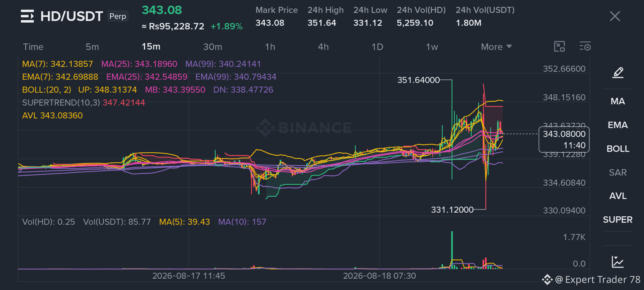The width and height of the screenshot is (644, 290).
Task: Click the 331.12000 low marker label
Action: pos(452,210)
